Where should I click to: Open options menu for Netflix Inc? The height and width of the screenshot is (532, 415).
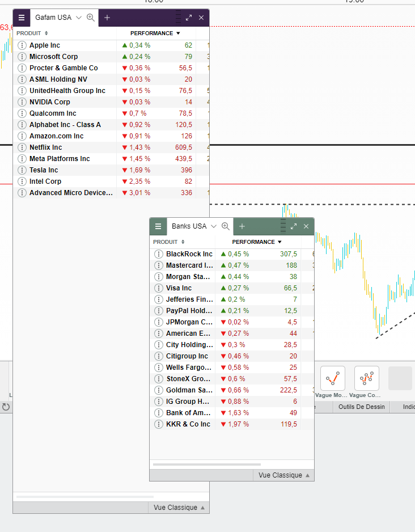click(22, 147)
